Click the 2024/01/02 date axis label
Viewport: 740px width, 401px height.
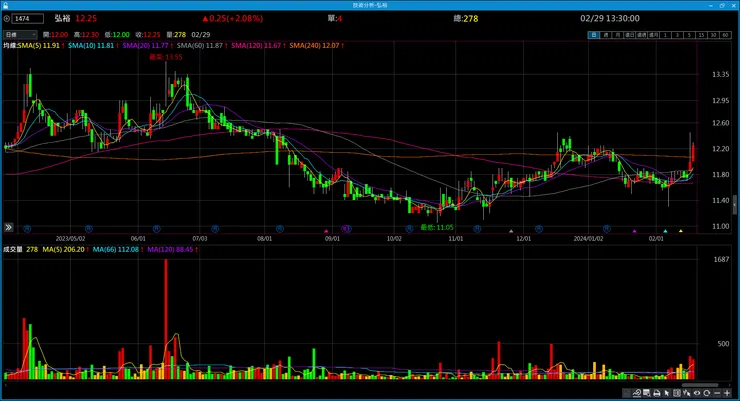(588, 239)
